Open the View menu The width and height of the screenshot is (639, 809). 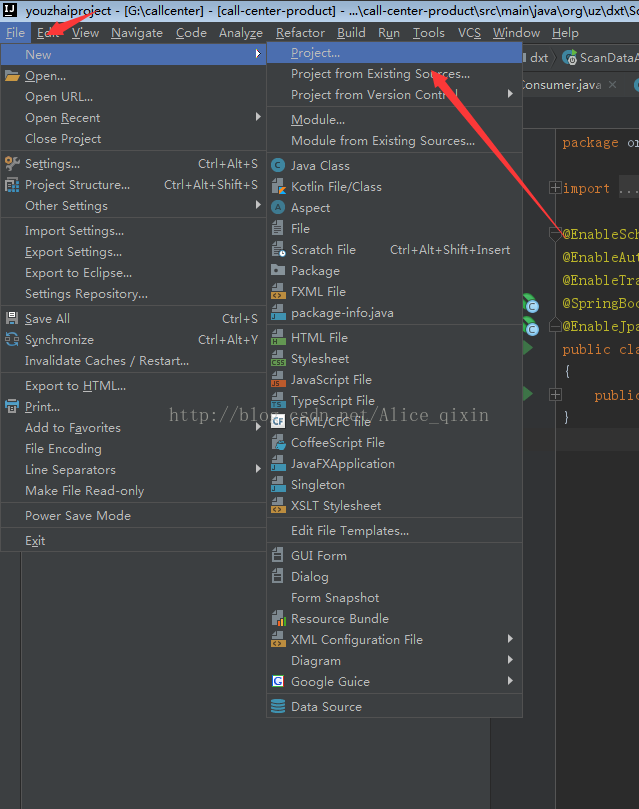coord(85,33)
